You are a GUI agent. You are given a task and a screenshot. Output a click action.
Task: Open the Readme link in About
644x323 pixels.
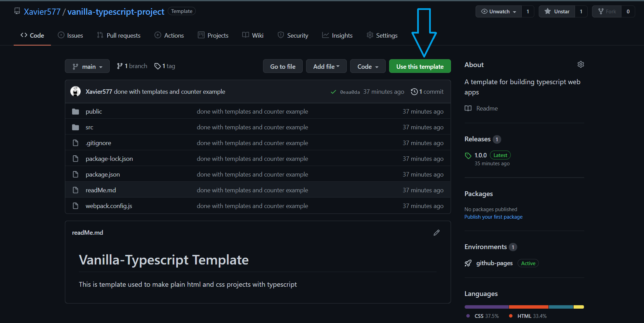[x=487, y=108]
